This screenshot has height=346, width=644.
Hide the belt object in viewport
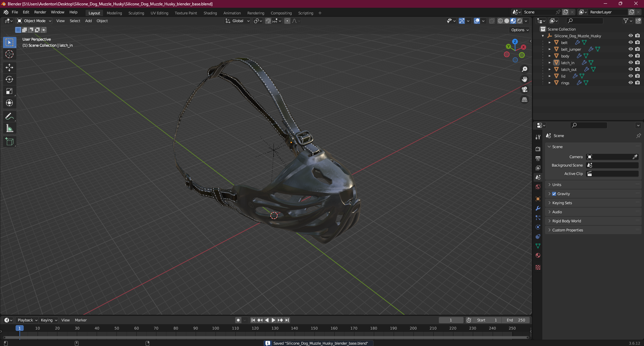631,42
